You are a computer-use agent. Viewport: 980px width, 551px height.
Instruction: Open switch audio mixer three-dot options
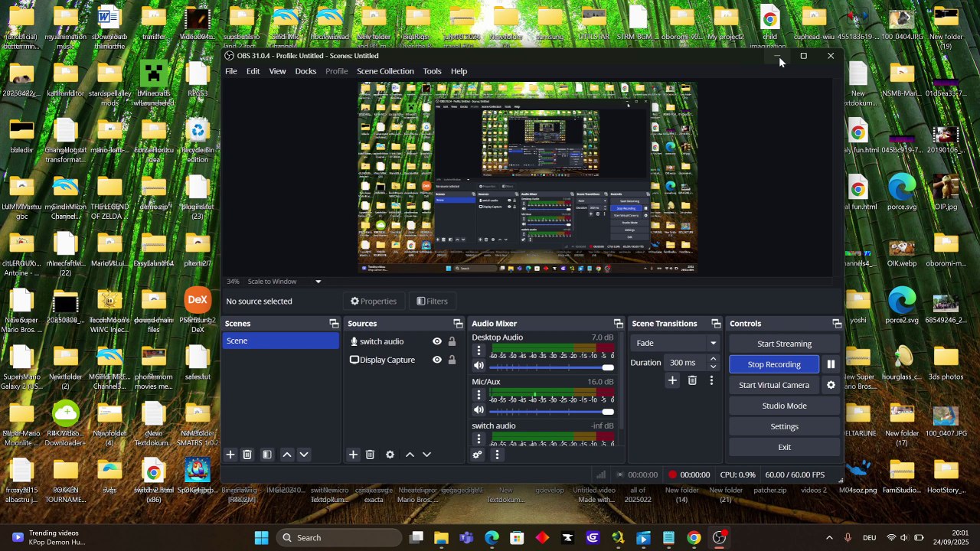pyautogui.click(x=479, y=439)
